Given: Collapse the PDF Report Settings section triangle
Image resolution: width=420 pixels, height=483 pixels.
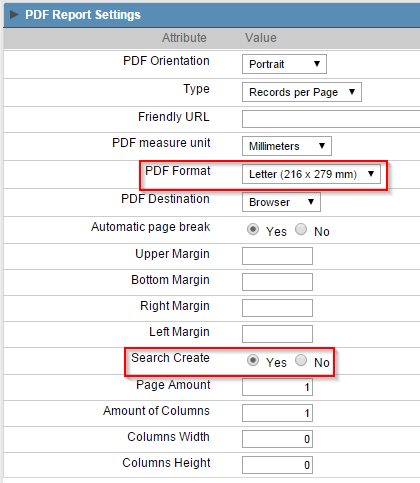Looking at the screenshot, I should pos(14,15).
